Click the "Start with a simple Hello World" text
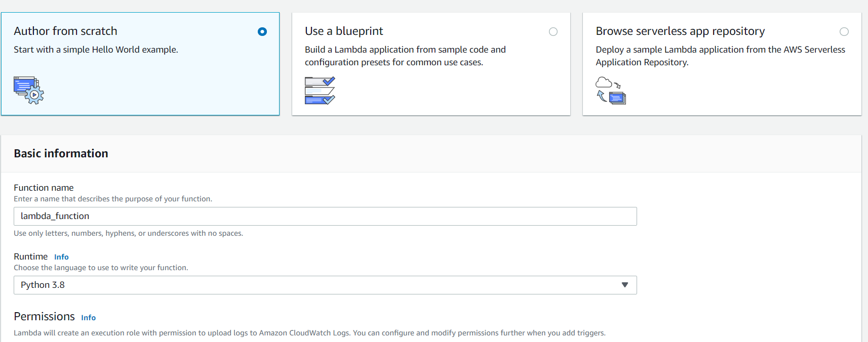868x342 pixels. click(x=96, y=50)
